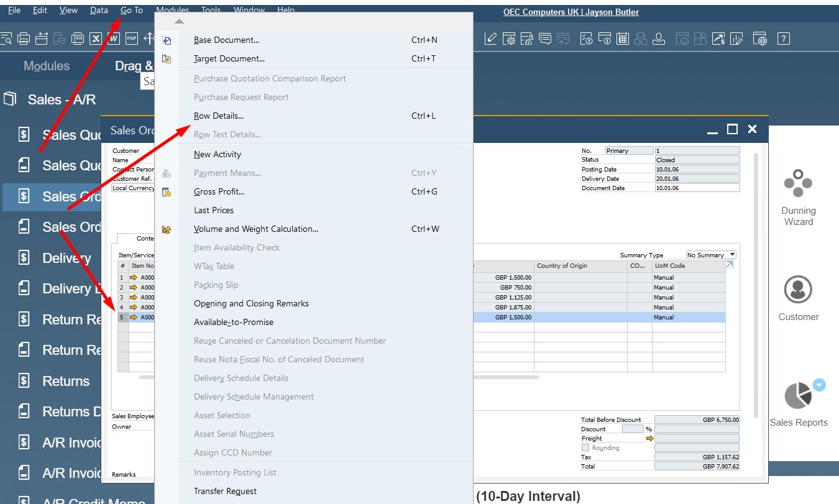Drill into Freight via the orange arrow
The width and height of the screenshot is (839, 504).
(x=650, y=438)
